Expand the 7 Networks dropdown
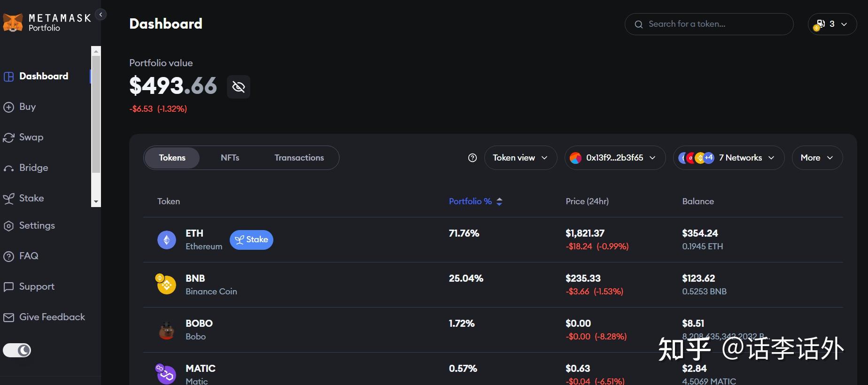This screenshot has width=868, height=385. 728,158
